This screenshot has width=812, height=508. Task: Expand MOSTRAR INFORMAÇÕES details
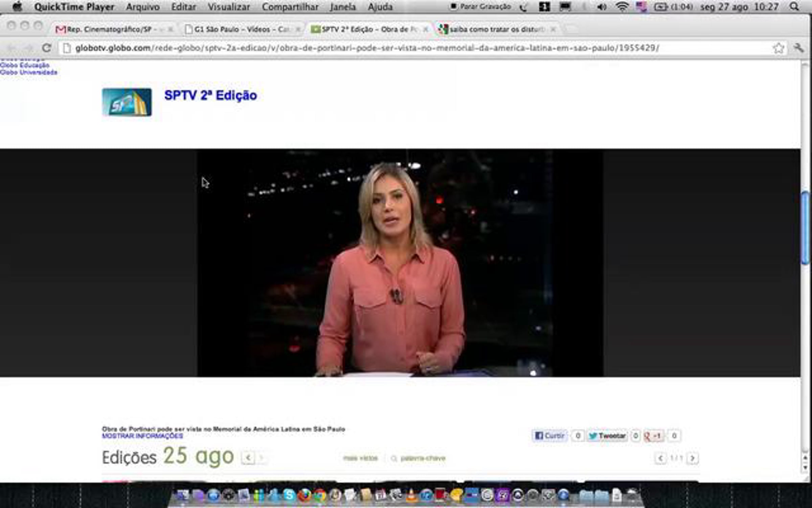(142, 436)
